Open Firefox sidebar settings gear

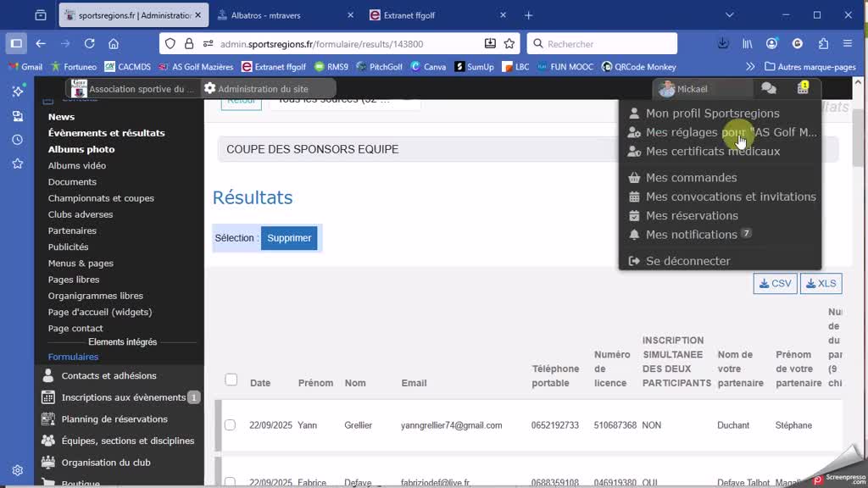coord(17,470)
